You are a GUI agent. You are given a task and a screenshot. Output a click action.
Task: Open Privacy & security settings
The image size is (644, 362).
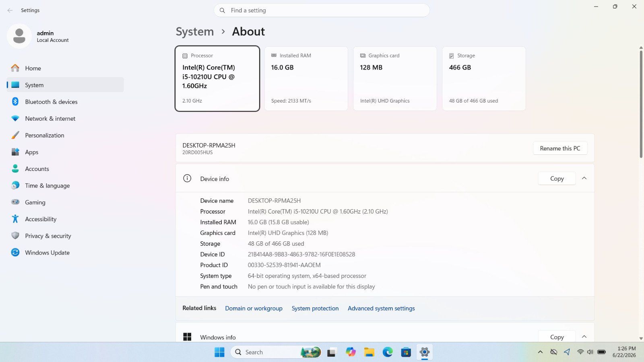(65, 236)
